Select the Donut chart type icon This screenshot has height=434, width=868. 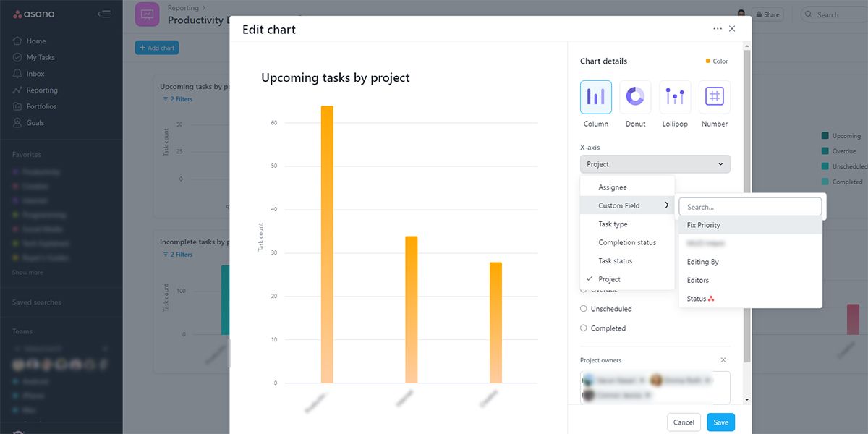point(635,97)
